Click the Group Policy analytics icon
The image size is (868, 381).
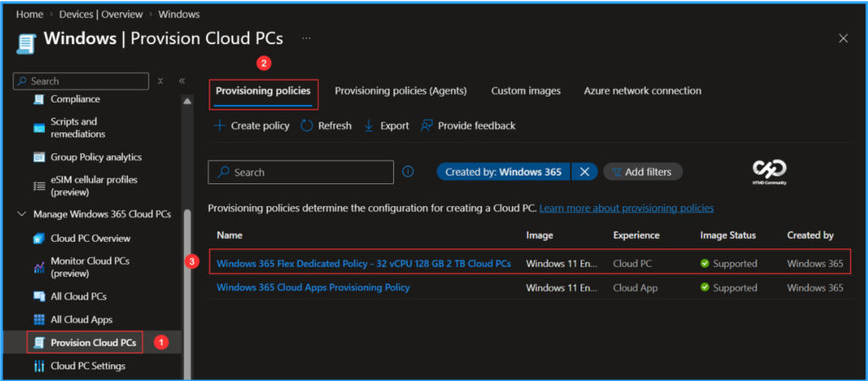(x=39, y=157)
